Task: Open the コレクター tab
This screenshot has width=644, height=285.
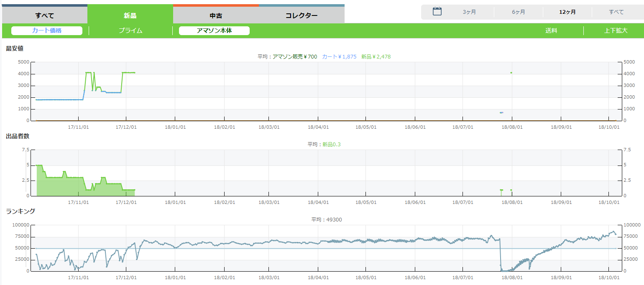Action: click(302, 15)
